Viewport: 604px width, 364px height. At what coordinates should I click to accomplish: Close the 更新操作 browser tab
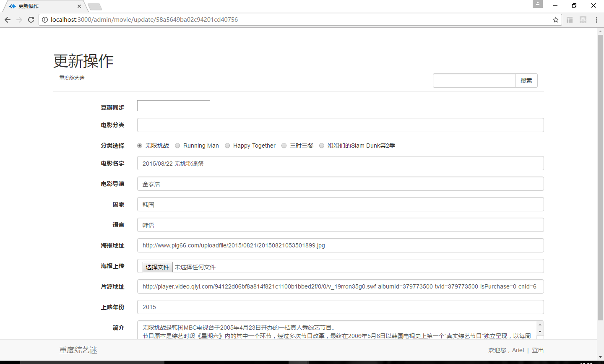(x=79, y=6)
